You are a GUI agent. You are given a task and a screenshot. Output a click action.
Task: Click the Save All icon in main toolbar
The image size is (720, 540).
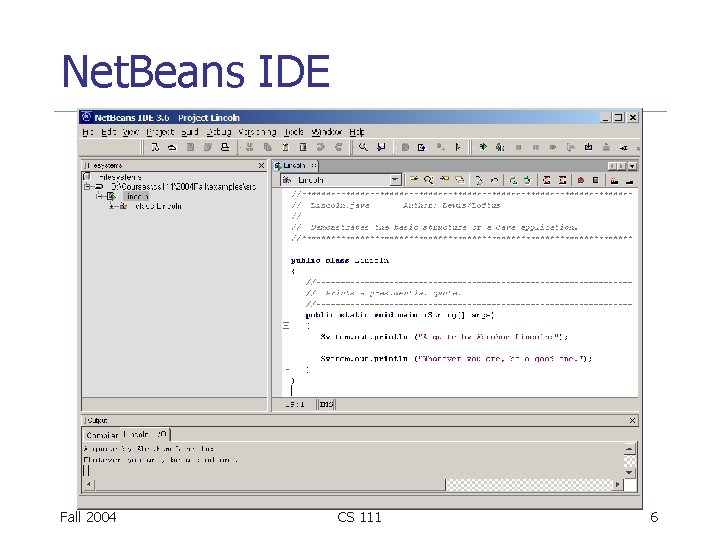pos(208,147)
